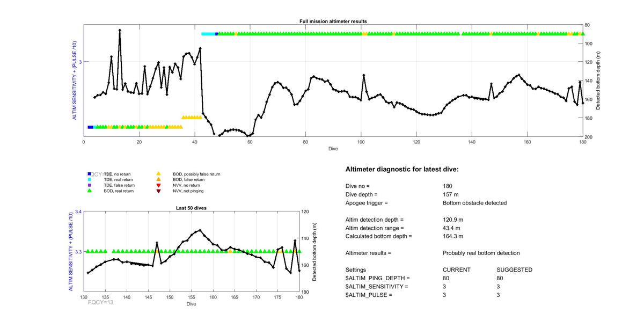This screenshot has width=644, height=328.
Task: Select the legend label 'NVV, no return'
Action: coord(186,185)
